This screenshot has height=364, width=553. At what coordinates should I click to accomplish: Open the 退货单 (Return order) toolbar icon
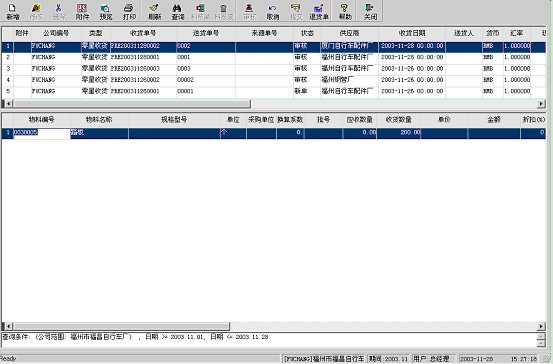click(x=319, y=12)
